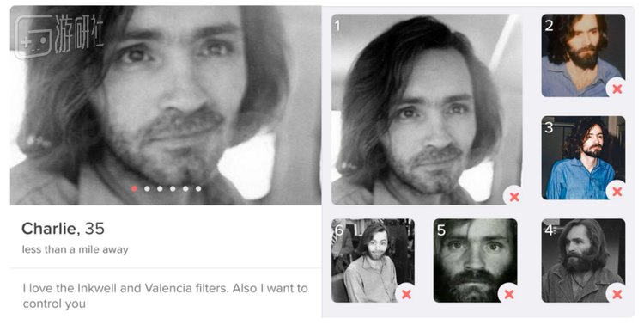The width and height of the screenshot is (644, 325).
Task: Click the bio text about Inkwell filters
Action: tap(165, 296)
